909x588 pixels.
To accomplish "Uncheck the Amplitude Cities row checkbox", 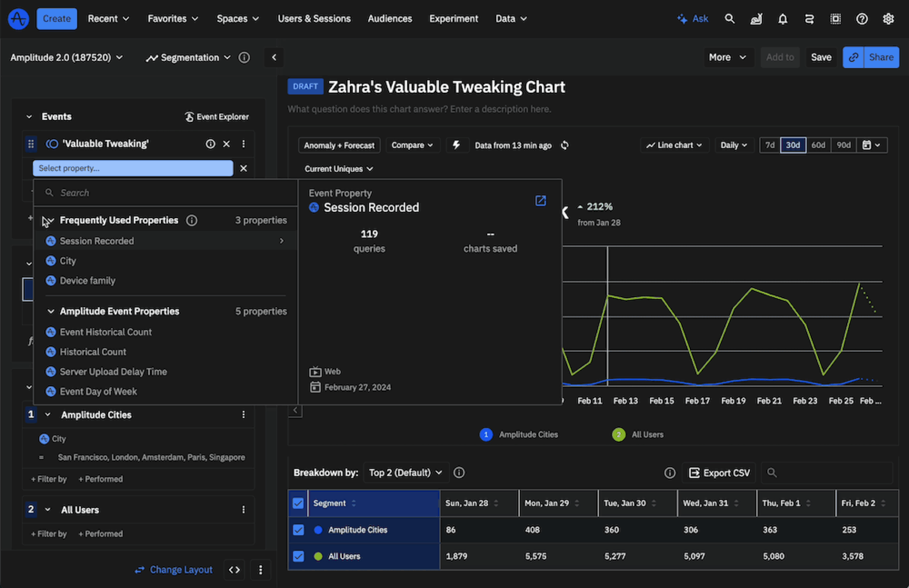I will tap(298, 530).
